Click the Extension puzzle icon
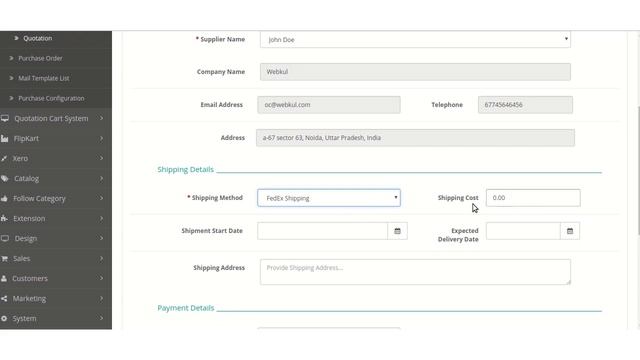Screen dimensions: 640x360 pos(4,218)
